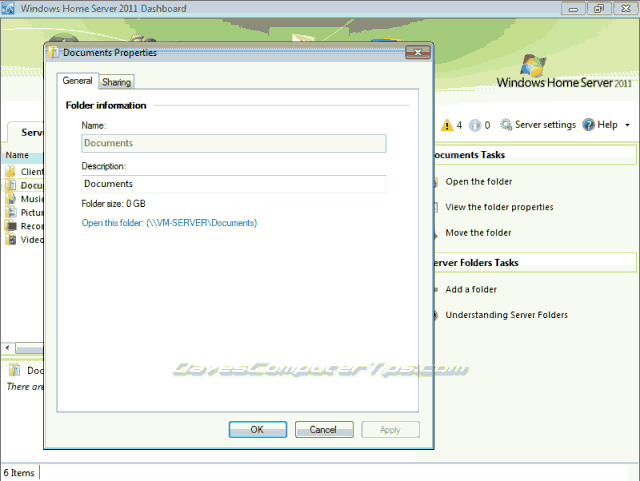Click the Name column header

click(22, 156)
